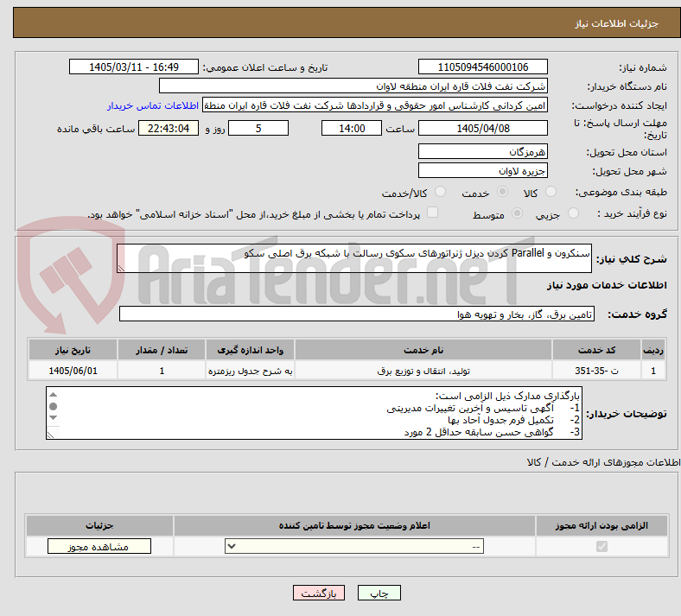
Task: Click the جزئیات column header
Action: (99, 525)
